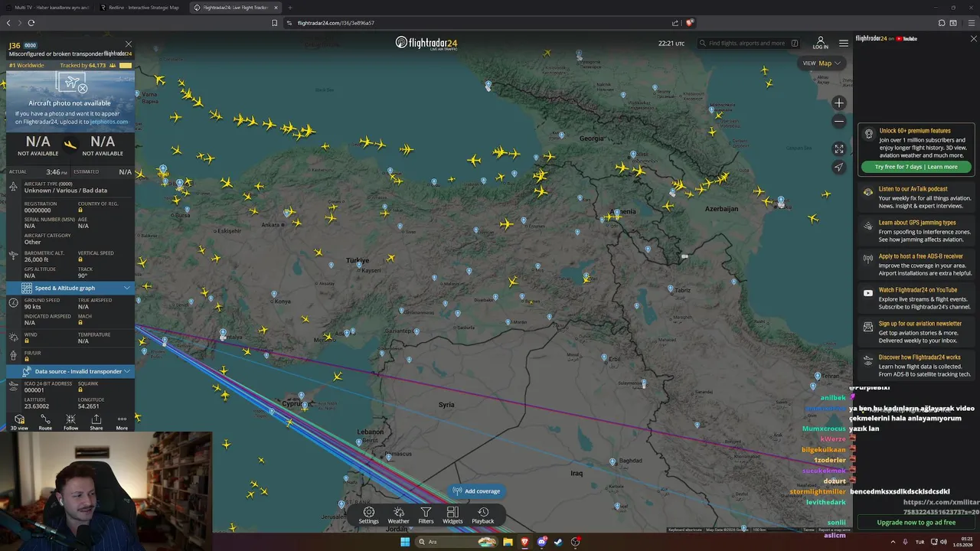Click the Windows taskbar search box
980x551 pixels.
click(457, 542)
